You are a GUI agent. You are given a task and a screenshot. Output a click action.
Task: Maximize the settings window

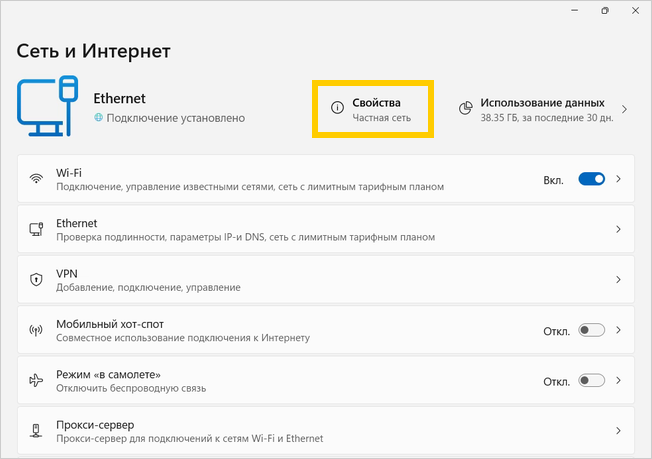605,11
